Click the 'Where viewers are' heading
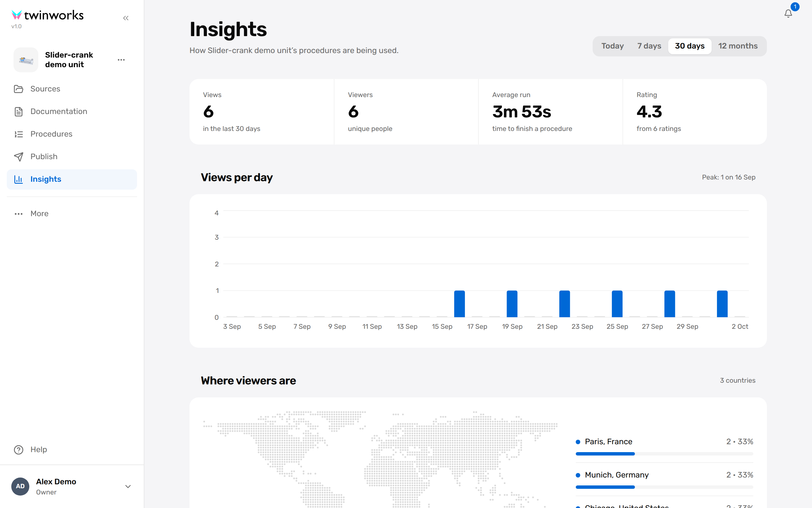Screen dimensions: 812x508 tap(248, 381)
